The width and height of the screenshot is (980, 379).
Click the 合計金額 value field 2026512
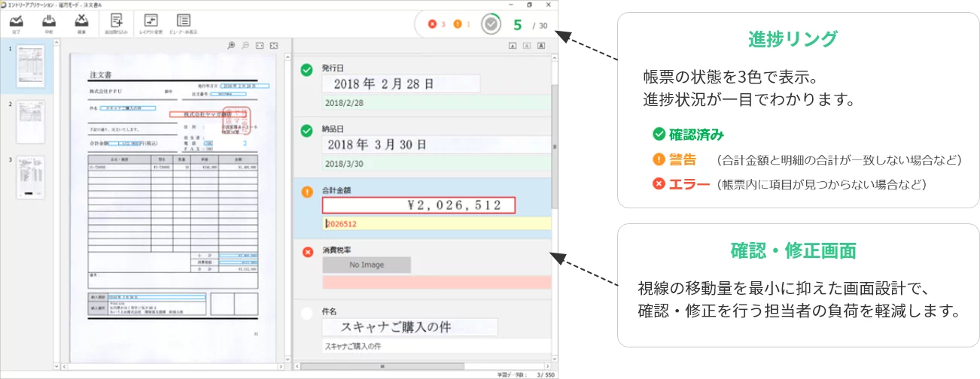pyautogui.click(x=436, y=223)
